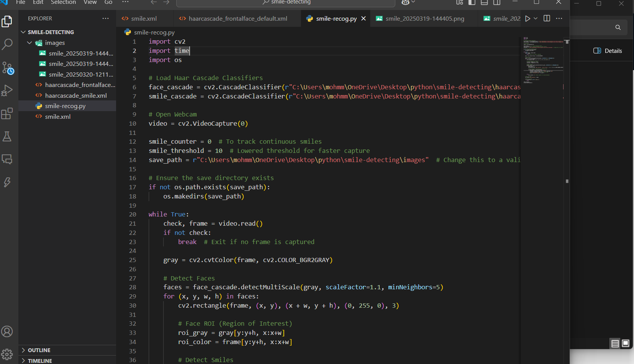Toggle the bottom panel layout button

[x=484, y=2]
